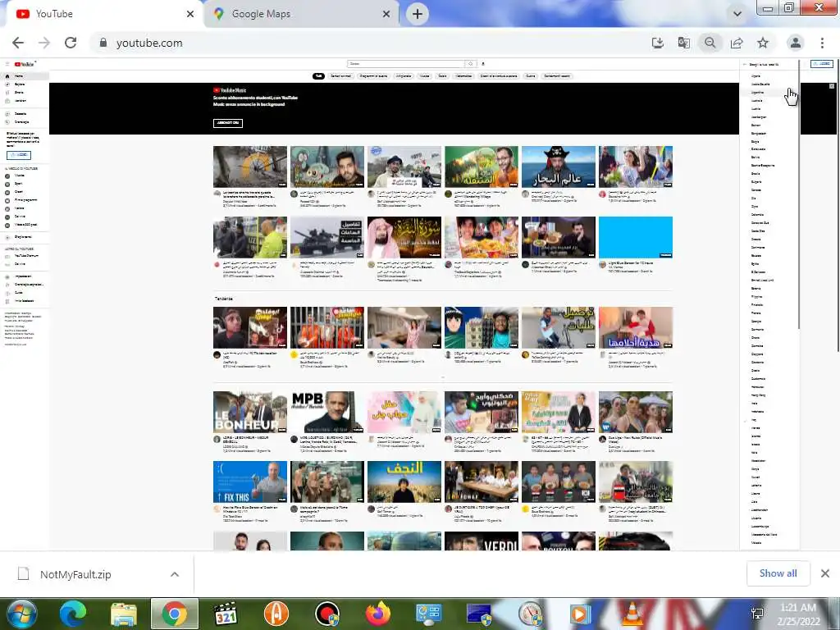The height and width of the screenshot is (630, 840).
Task: Launch Microsoft Edge from the taskbar
Action: (x=73, y=614)
